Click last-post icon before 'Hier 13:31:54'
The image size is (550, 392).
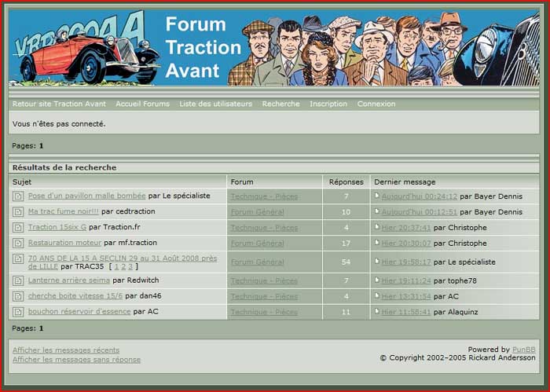pos(377,295)
